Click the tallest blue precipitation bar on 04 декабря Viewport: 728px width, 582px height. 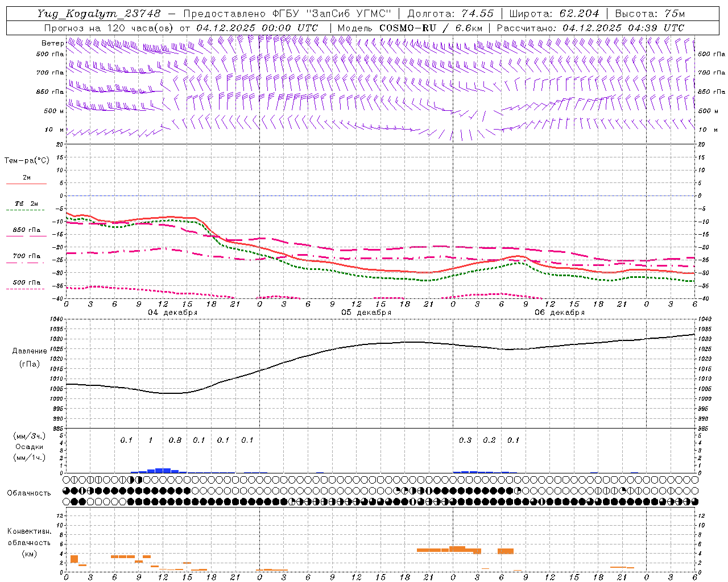163,471
